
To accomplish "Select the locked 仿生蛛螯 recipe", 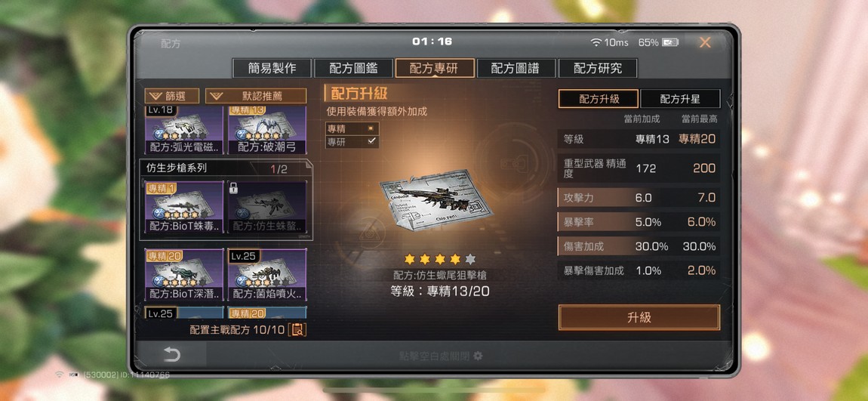I will click(267, 206).
